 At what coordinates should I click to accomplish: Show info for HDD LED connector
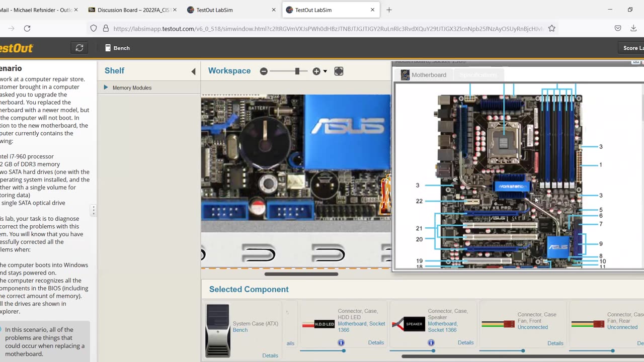tap(341, 342)
